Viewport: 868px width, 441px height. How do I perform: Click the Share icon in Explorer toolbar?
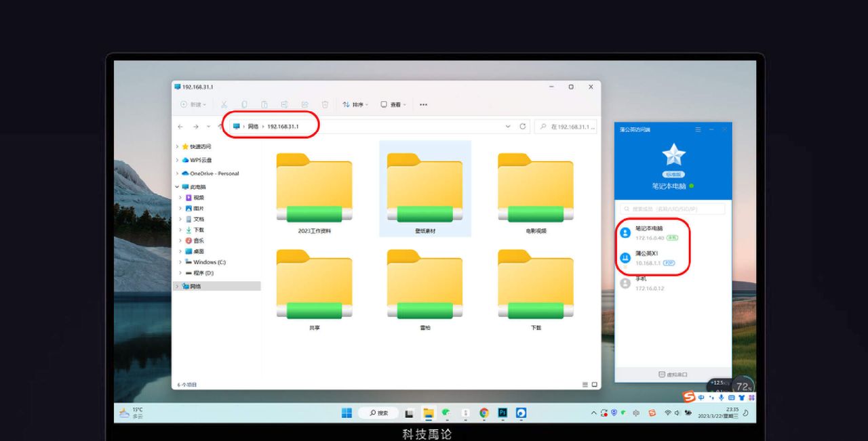pyautogui.click(x=305, y=104)
